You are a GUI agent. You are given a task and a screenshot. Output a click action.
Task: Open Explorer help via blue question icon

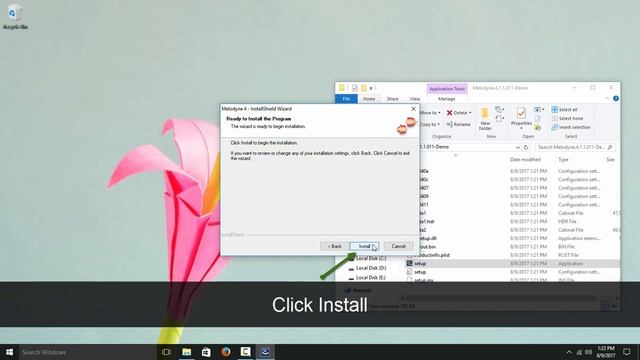pos(616,98)
